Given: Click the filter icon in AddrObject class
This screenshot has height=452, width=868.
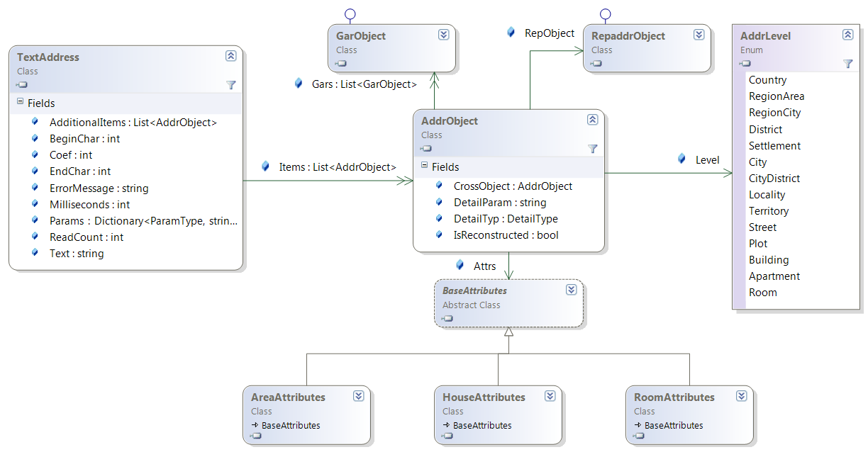Looking at the screenshot, I should click(x=592, y=149).
